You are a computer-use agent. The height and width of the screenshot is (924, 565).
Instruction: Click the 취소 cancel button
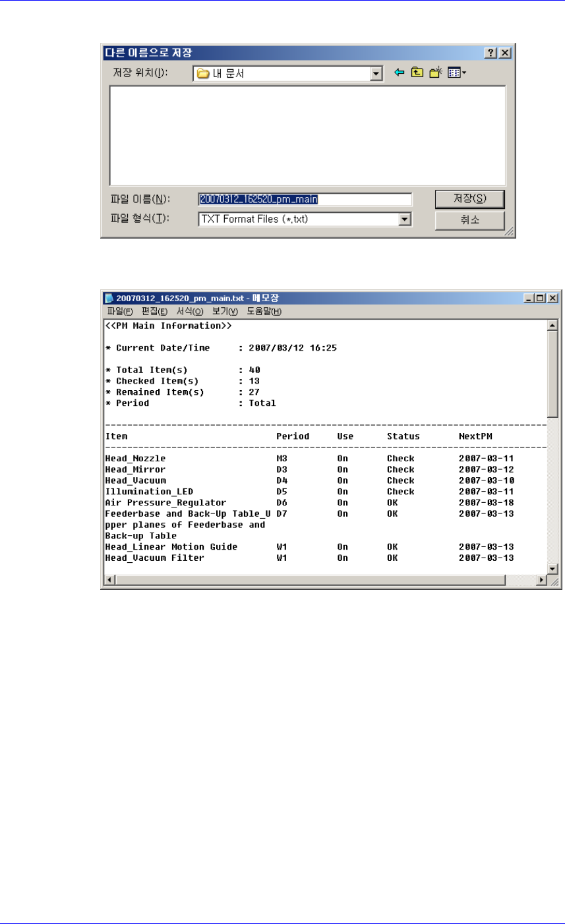[x=470, y=220]
